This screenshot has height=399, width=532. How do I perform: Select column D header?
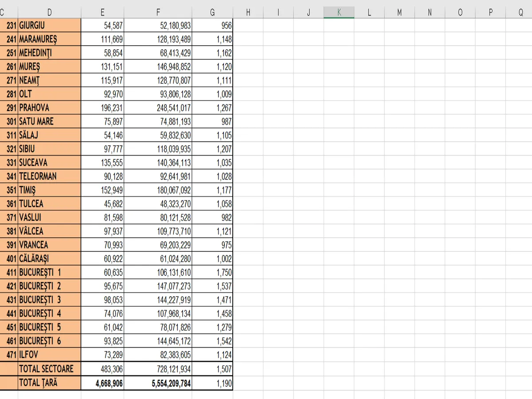(x=49, y=13)
